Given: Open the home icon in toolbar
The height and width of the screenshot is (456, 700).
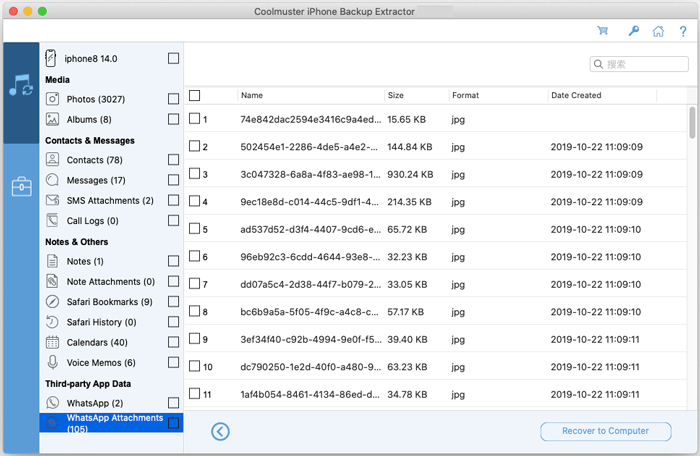Looking at the screenshot, I should click(658, 31).
